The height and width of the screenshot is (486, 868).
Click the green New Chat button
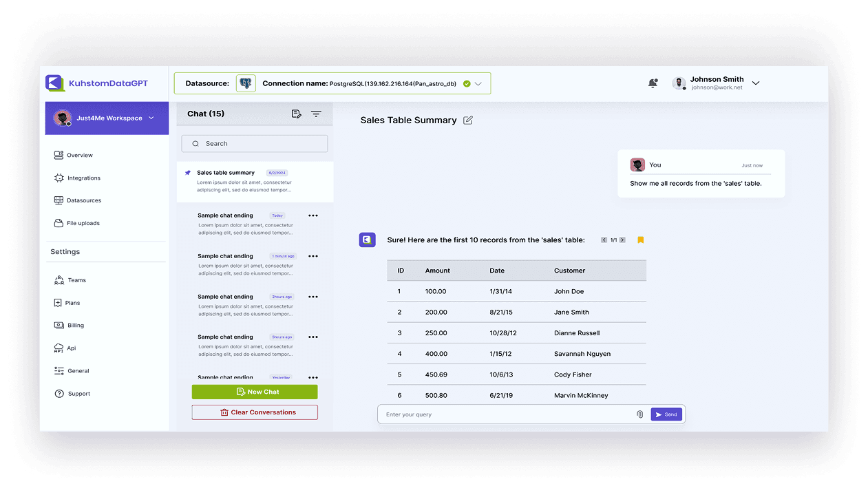[x=255, y=392]
